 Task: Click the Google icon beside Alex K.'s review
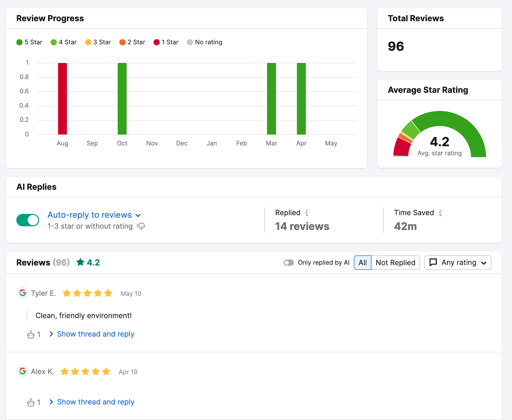tap(22, 371)
